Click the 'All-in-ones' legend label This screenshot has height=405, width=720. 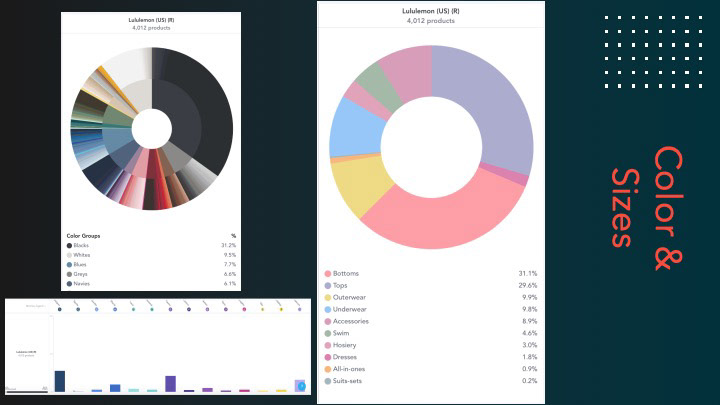click(349, 369)
